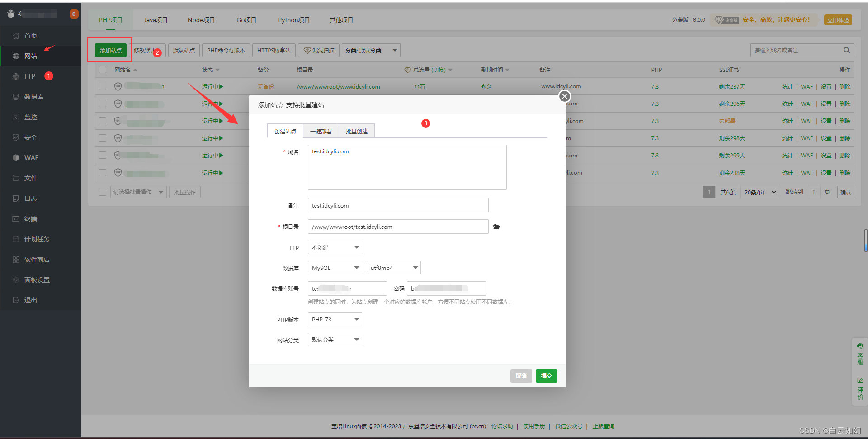Toggle the select-all checkbox in table header
The width and height of the screenshot is (868, 439).
103,70
